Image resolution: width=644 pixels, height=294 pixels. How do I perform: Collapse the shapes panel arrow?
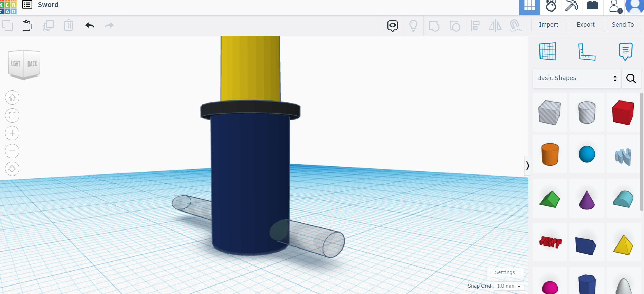527,166
